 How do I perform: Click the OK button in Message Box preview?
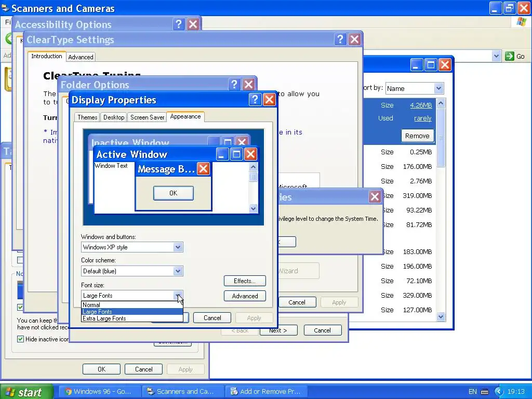(x=174, y=193)
